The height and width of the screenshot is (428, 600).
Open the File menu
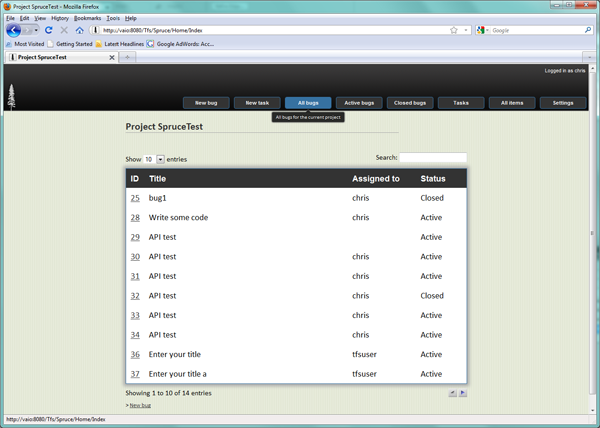tap(10, 18)
